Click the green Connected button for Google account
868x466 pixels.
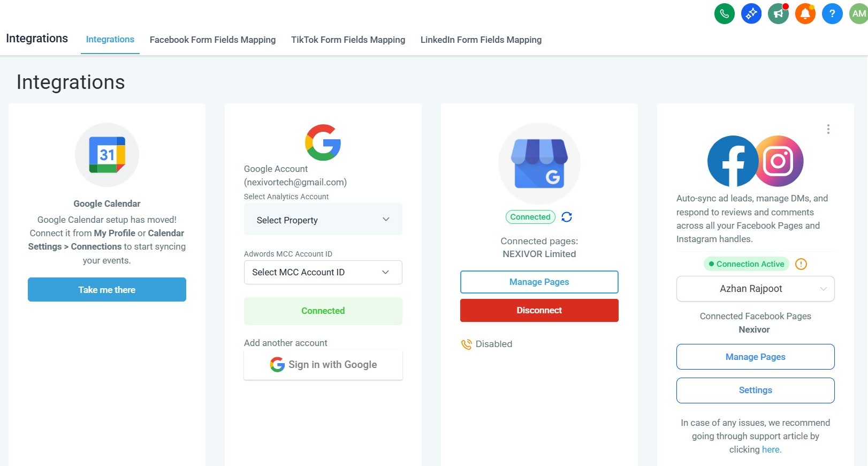(x=323, y=311)
